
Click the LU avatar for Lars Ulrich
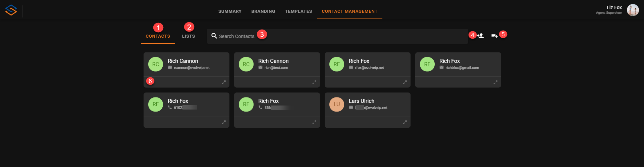point(336,105)
